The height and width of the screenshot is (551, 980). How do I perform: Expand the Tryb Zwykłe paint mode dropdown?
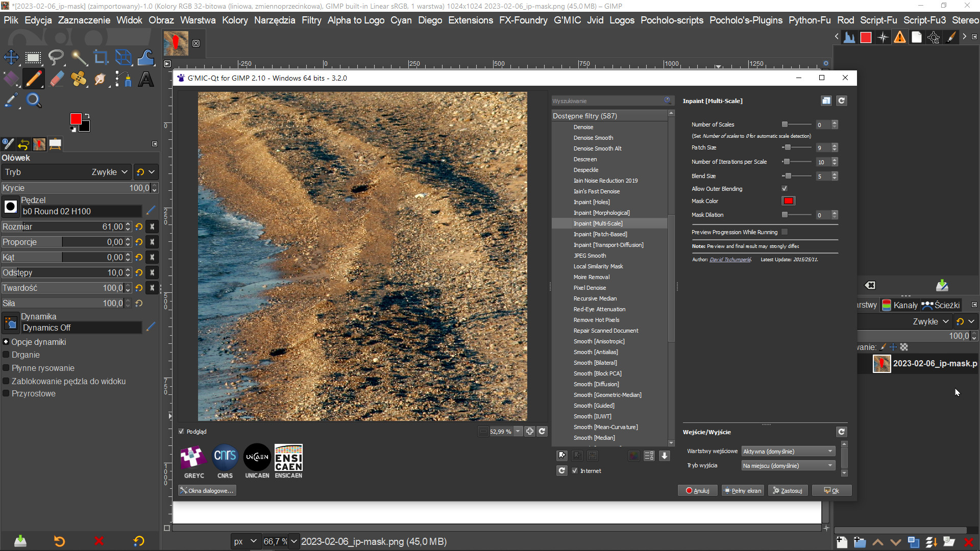[x=109, y=172]
